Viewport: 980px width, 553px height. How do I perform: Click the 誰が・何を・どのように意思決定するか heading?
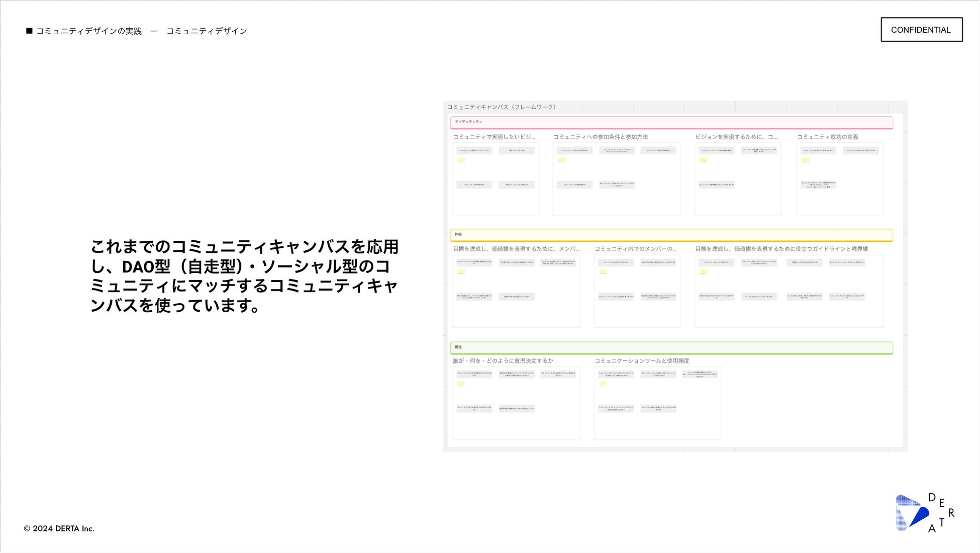click(x=503, y=361)
